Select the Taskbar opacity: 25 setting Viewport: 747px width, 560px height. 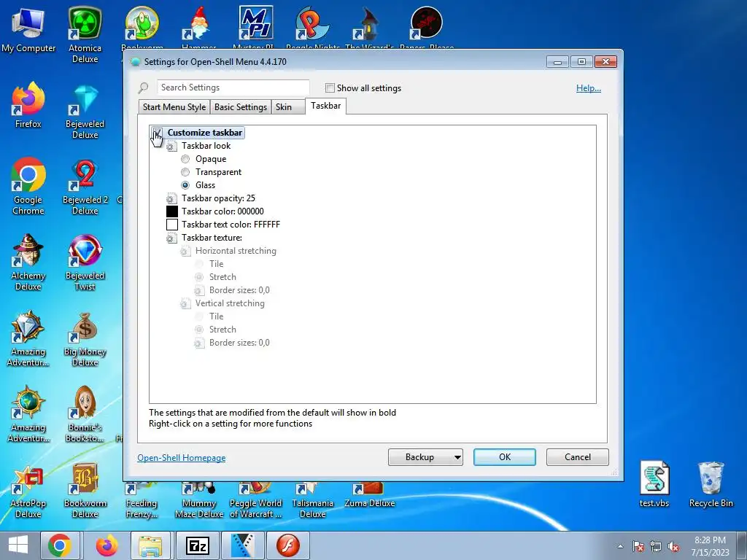[218, 198]
